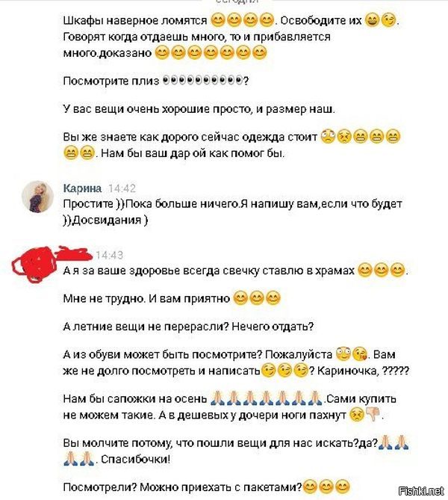Image resolution: width=448 pixels, height=500 pixels.
Task: Click the red scribbled-out avatar
Action: (35, 265)
